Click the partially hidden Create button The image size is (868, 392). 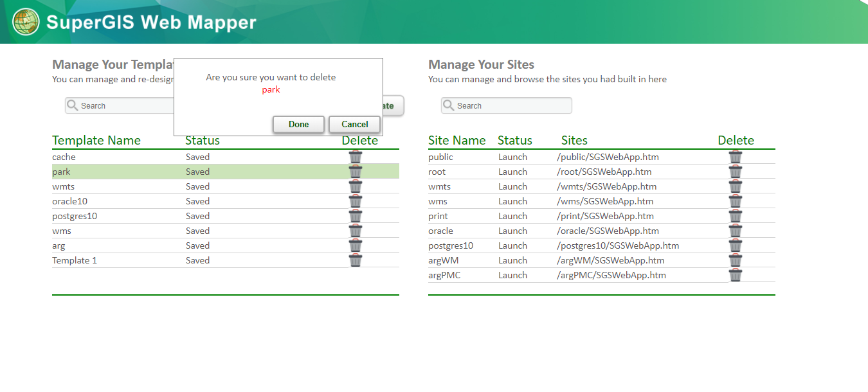click(x=393, y=106)
